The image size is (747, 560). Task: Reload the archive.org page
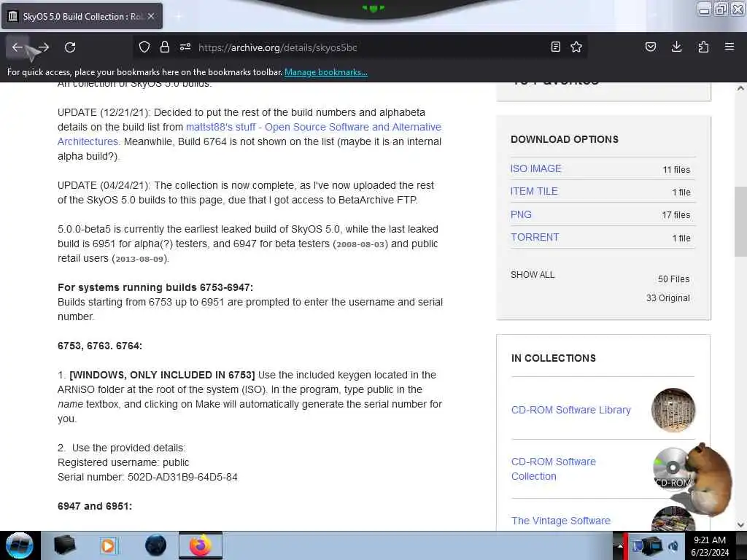[x=70, y=47]
